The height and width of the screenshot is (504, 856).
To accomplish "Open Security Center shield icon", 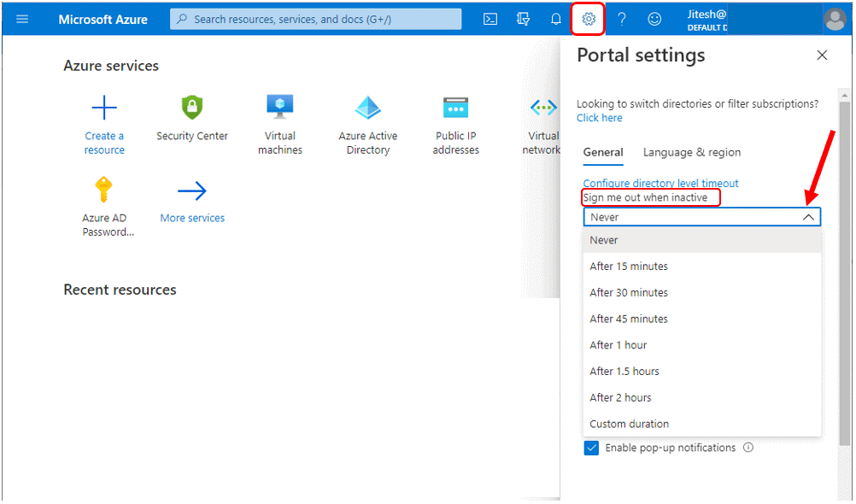I will coord(192,107).
